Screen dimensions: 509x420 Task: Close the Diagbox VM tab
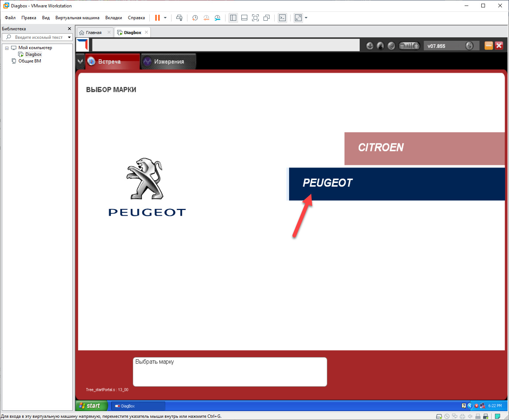pyautogui.click(x=146, y=33)
